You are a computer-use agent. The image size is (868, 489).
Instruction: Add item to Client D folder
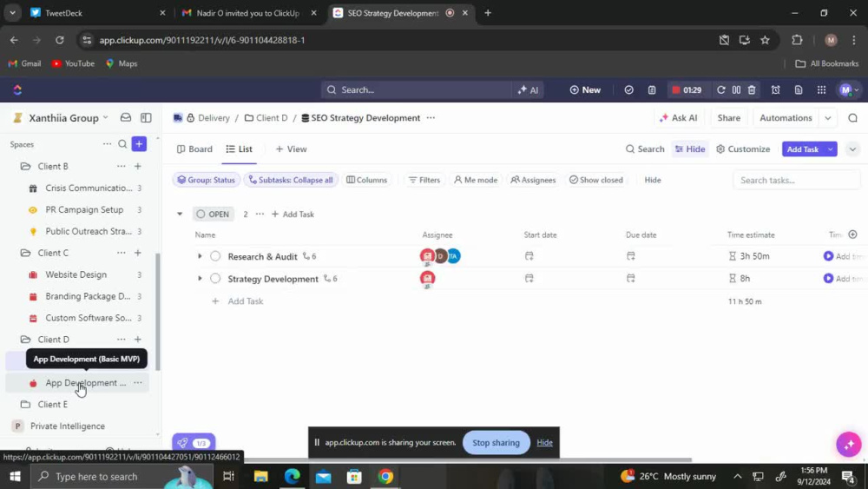138,340
